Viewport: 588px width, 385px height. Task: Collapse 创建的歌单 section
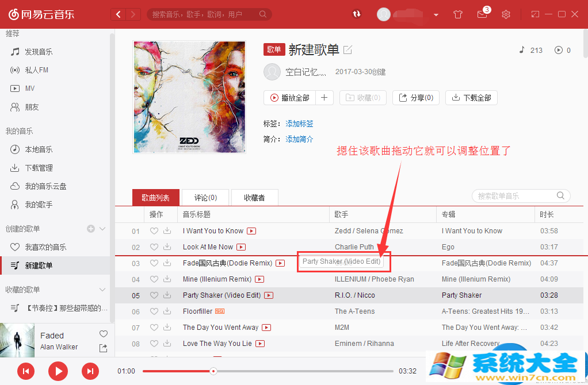[102, 229]
